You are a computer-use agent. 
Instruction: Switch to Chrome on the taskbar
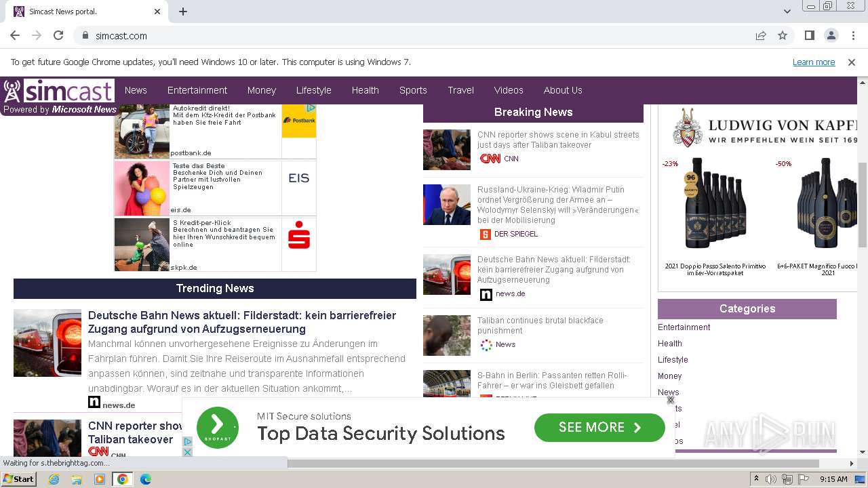[x=123, y=479]
